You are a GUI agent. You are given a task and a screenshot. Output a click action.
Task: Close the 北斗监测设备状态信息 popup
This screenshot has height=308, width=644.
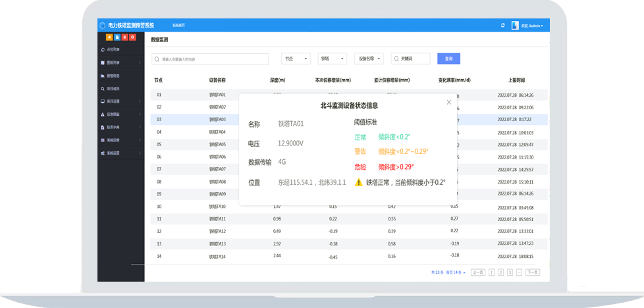[449, 102]
